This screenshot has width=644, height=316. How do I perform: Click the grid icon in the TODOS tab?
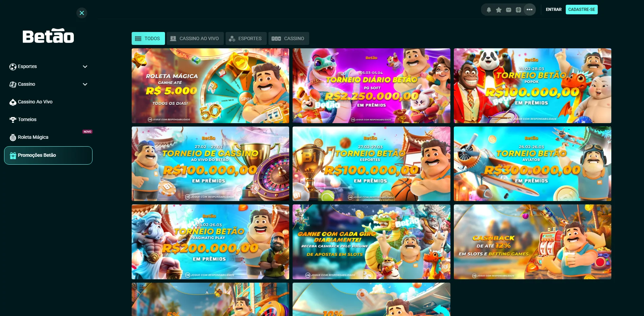coord(138,38)
